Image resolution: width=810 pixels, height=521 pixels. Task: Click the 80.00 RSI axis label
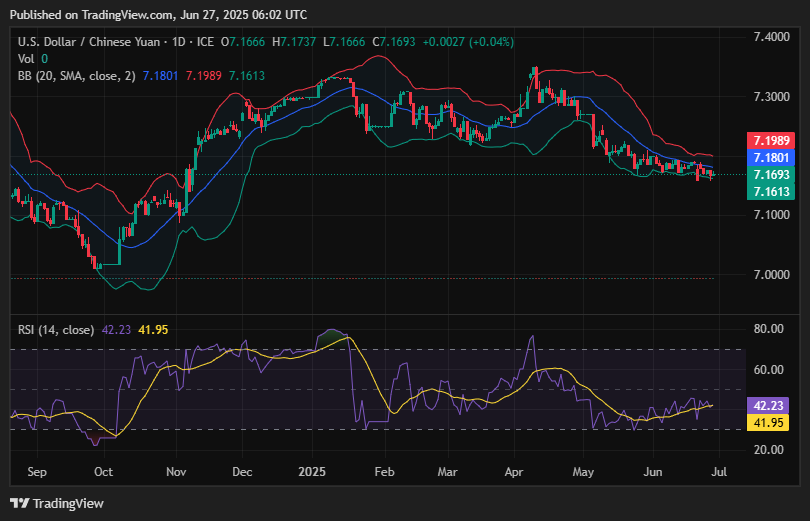click(769, 329)
